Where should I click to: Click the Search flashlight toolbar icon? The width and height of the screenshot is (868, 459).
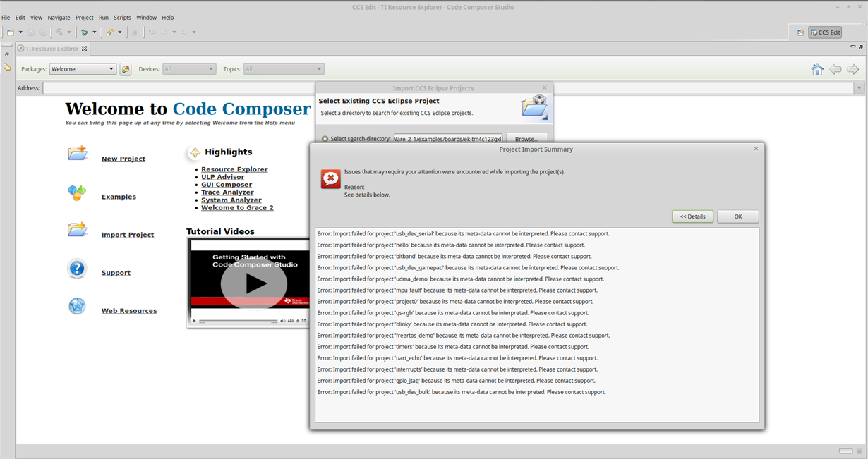tap(110, 32)
